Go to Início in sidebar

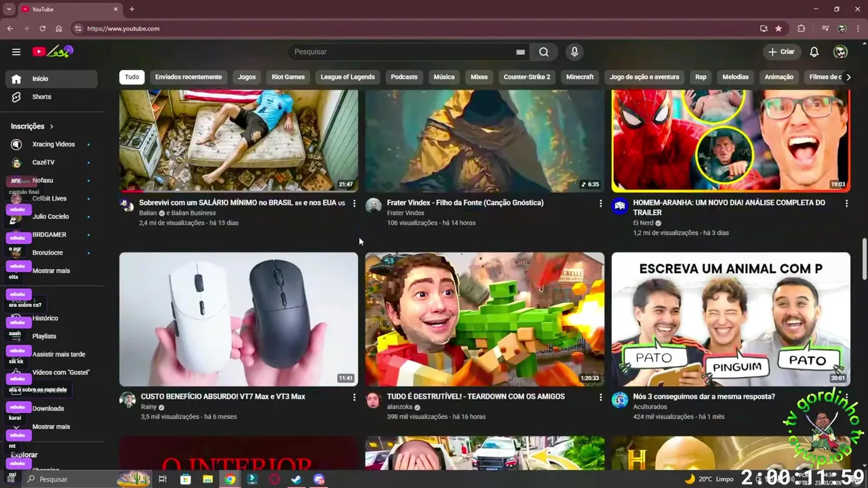pyautogui.click(x=52, y=79)
